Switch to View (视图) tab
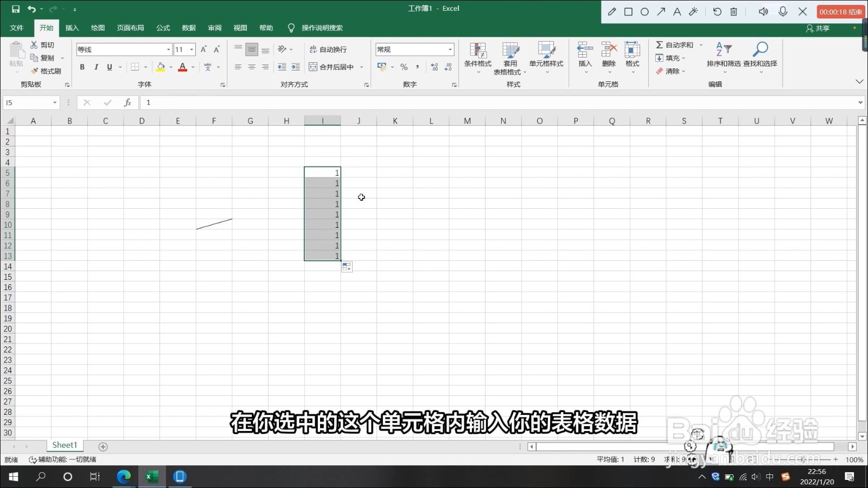This screenshot has height=488, width=868. pyautogui.click(x=240, y=28)
